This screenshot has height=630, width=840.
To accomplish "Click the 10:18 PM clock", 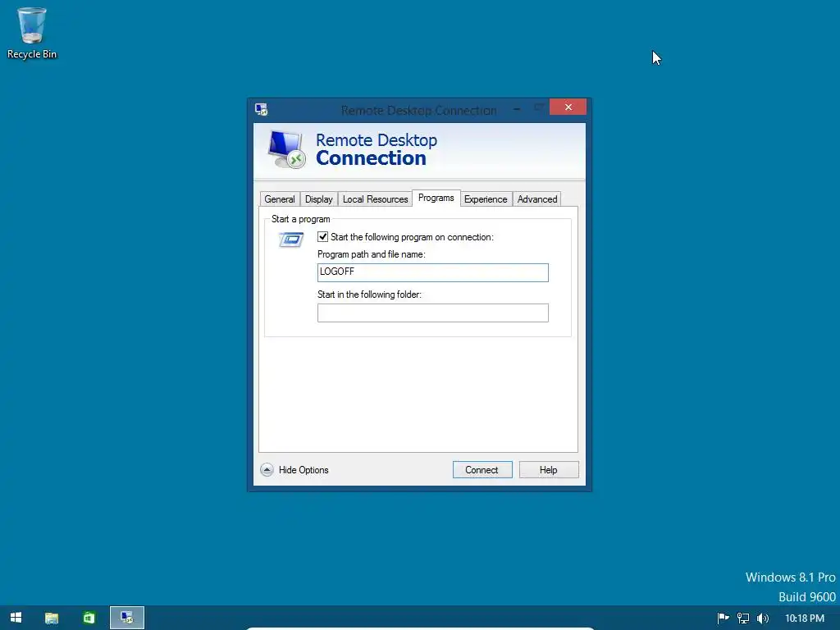I will click(x=805, y=619).
